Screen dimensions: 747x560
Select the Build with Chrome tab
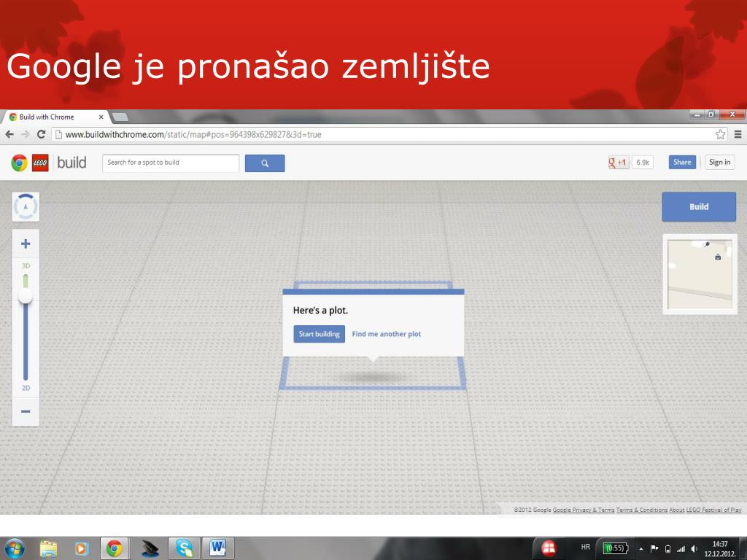point(55,117)
